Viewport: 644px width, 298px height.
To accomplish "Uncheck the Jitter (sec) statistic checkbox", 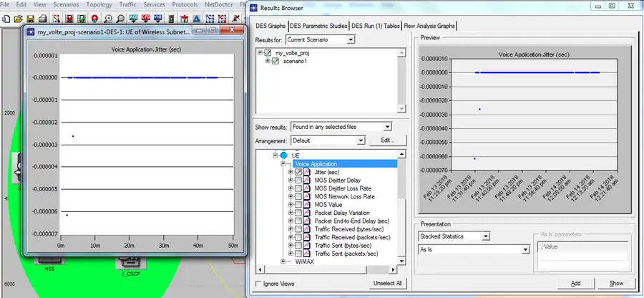I will (x=298, y=172).
